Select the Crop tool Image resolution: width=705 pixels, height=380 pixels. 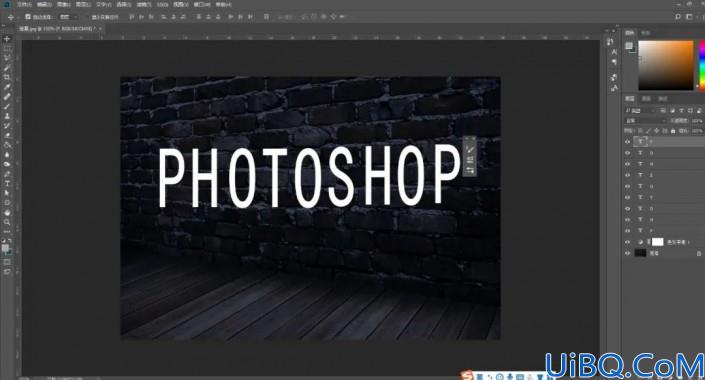coord(7,77)
